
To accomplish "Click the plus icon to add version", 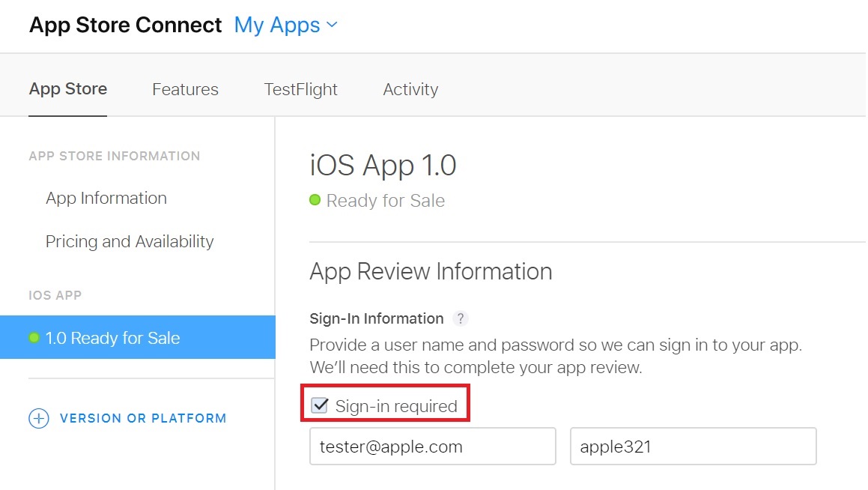I will point(39,418).
